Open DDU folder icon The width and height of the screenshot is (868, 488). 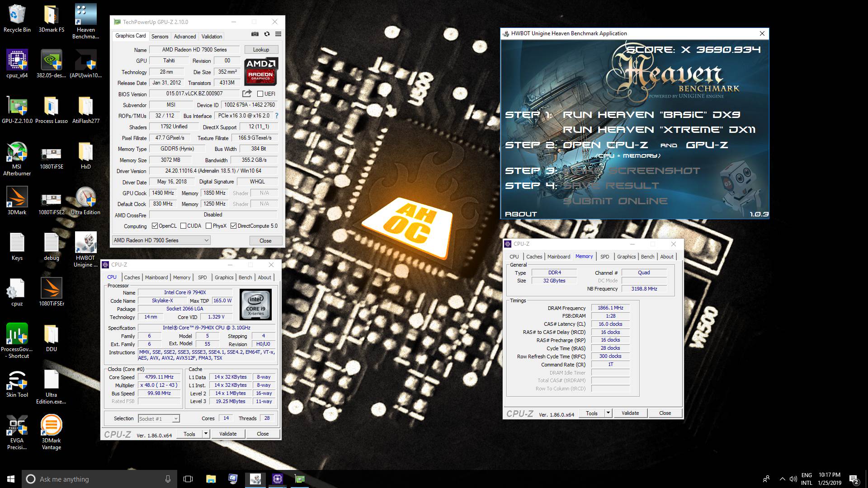[51, 338]
